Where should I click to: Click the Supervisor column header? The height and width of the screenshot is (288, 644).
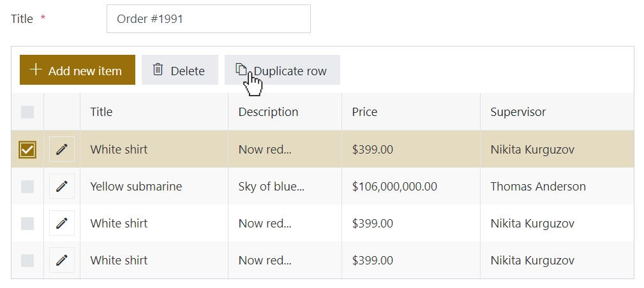(x=518, y=112)
